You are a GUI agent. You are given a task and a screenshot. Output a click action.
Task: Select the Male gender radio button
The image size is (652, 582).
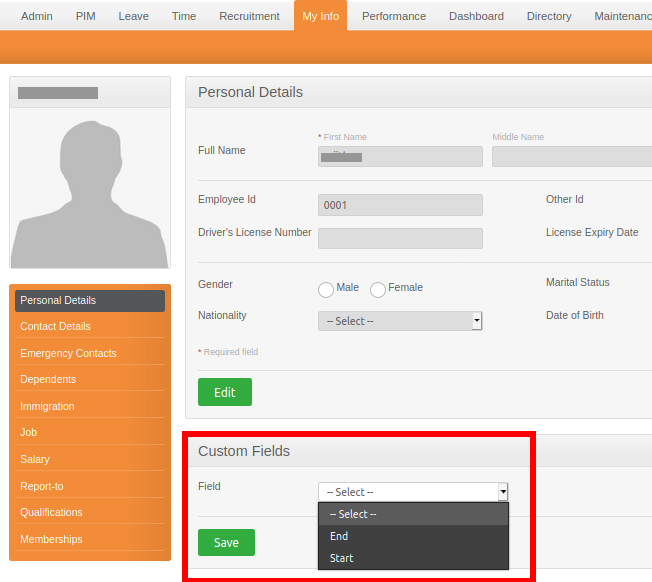tap(326, 289)
